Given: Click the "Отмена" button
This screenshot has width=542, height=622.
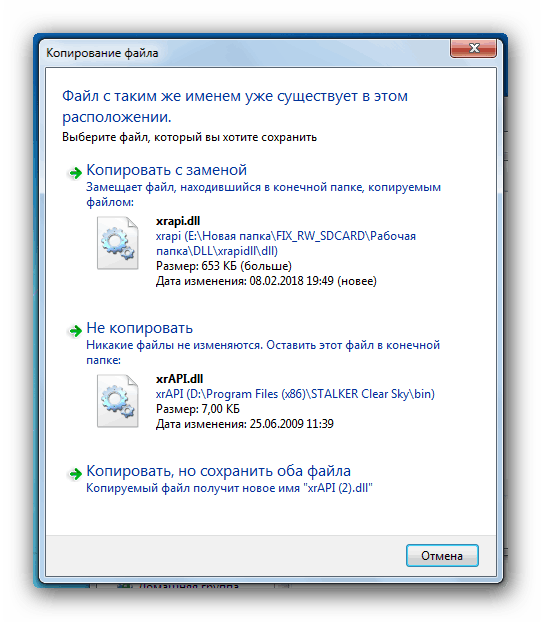Looking at the screenshot, I should (442, 555).
